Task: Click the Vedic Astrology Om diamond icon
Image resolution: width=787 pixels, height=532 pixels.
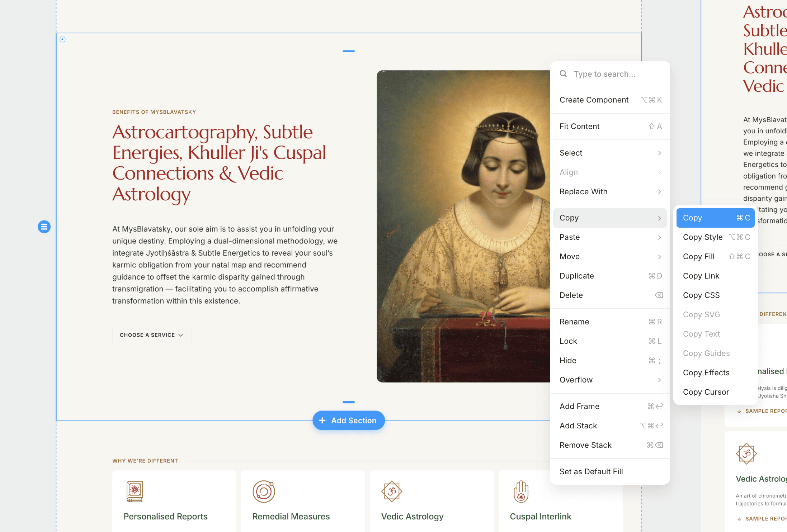Action: point(392,491)
